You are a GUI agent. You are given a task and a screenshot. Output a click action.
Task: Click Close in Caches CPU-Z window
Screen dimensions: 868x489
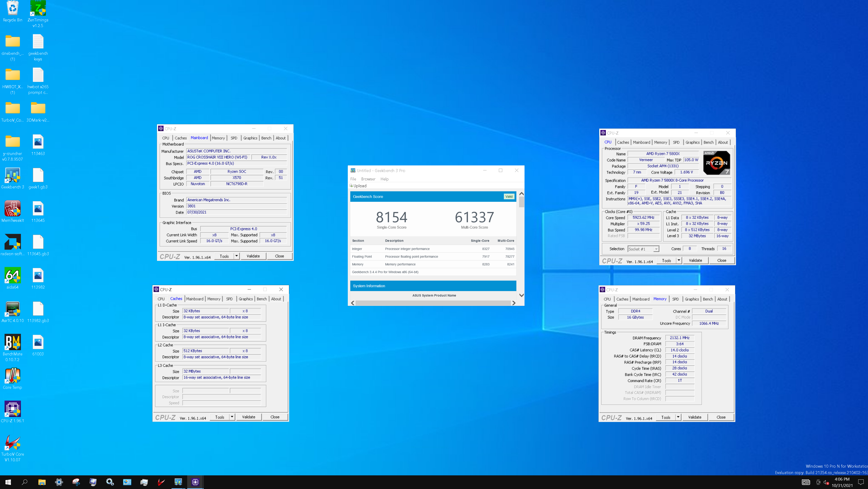[x=275, y=417]
